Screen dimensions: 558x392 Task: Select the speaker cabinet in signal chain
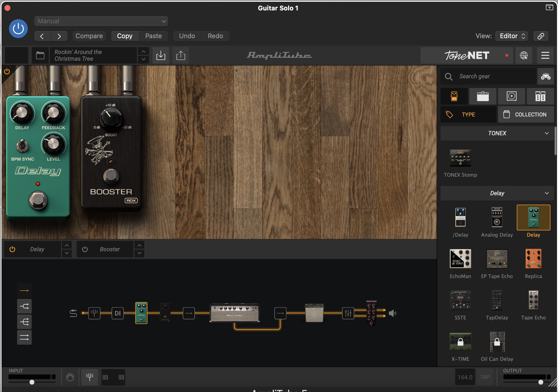(314, 313)
